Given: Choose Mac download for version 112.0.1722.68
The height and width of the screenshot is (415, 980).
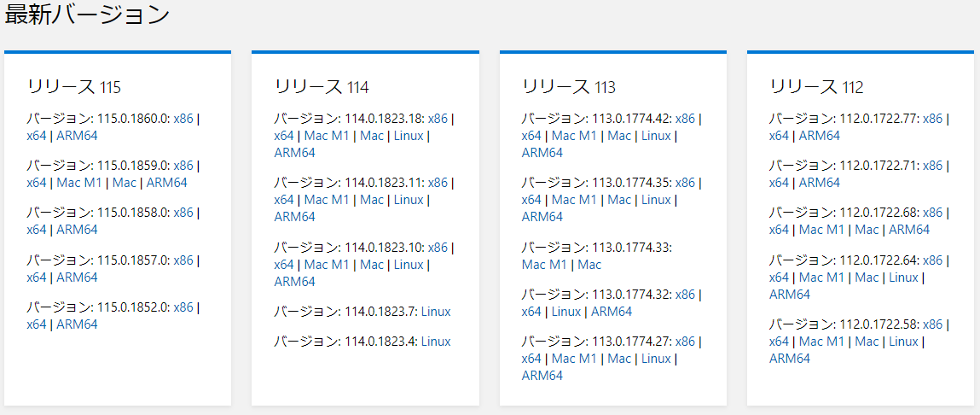Looking at the screenshot, I should pyautogui.click(x=867, y=230).
